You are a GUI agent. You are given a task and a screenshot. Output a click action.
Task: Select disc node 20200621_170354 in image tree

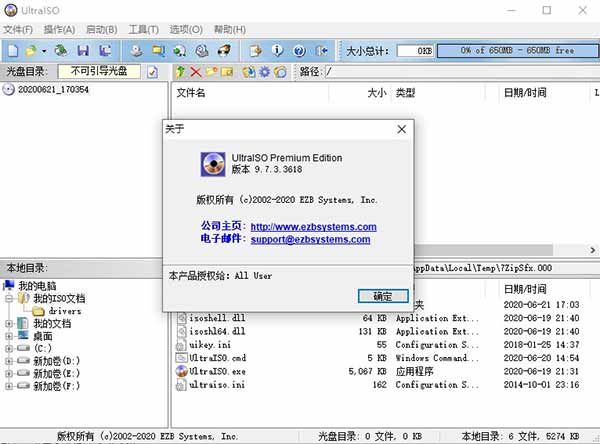(53, 90)
